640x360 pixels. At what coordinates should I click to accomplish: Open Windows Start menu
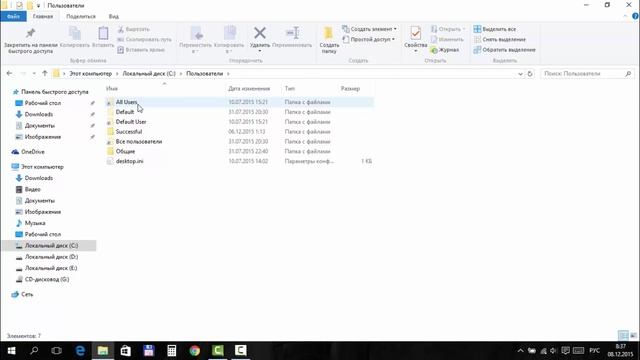coord(11,351)
